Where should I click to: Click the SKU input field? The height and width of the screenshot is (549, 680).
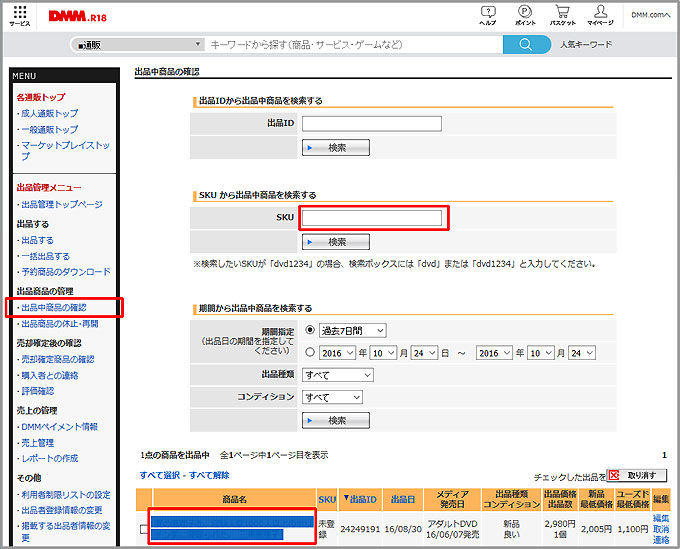pos(372,218)
